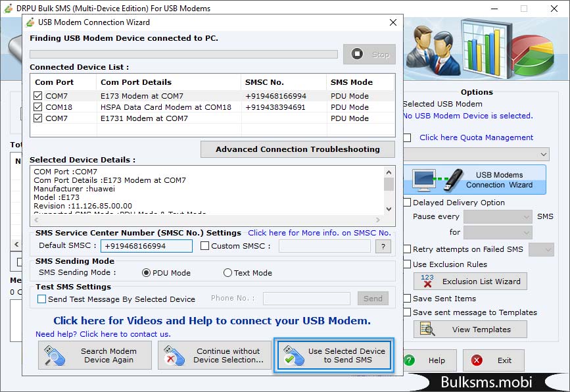Click the Default SMSC number field
Image resolution: width=570 pixels, height=392 pixels.
147,246
